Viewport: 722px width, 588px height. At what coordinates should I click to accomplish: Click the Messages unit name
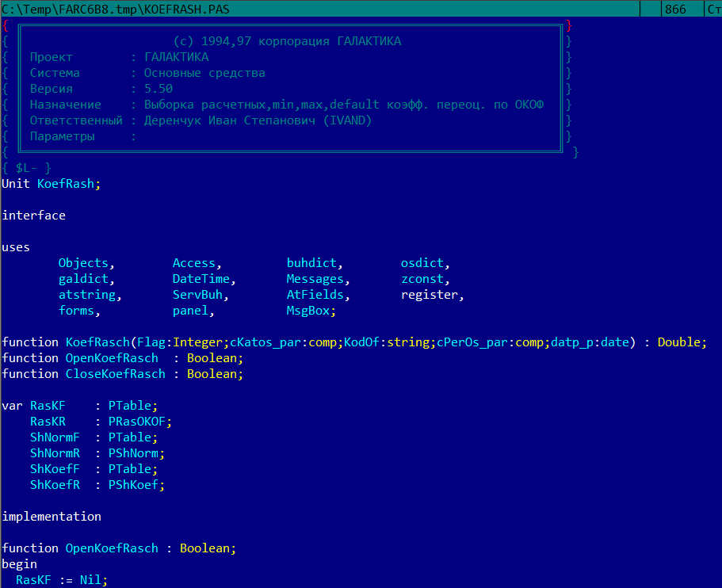[x=315, y=279]
